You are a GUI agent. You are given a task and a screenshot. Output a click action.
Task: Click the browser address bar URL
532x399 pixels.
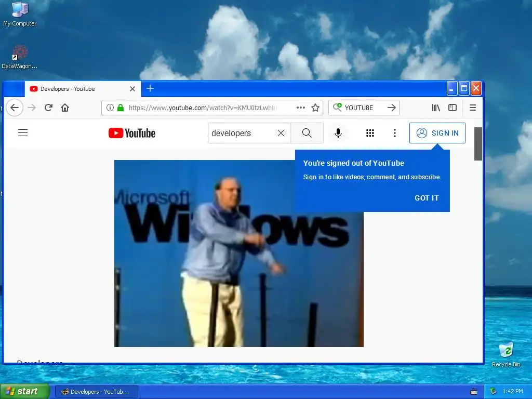[202, 108]
